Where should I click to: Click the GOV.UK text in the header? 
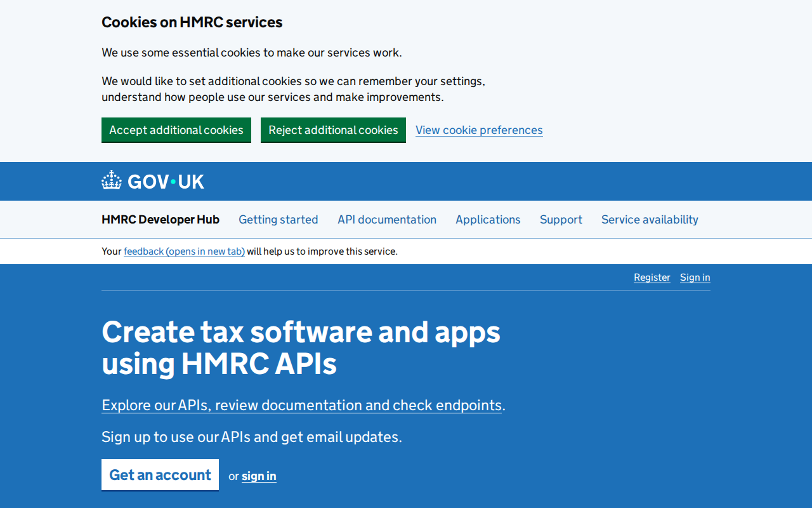pyautogui.click(x=165, y=181)
